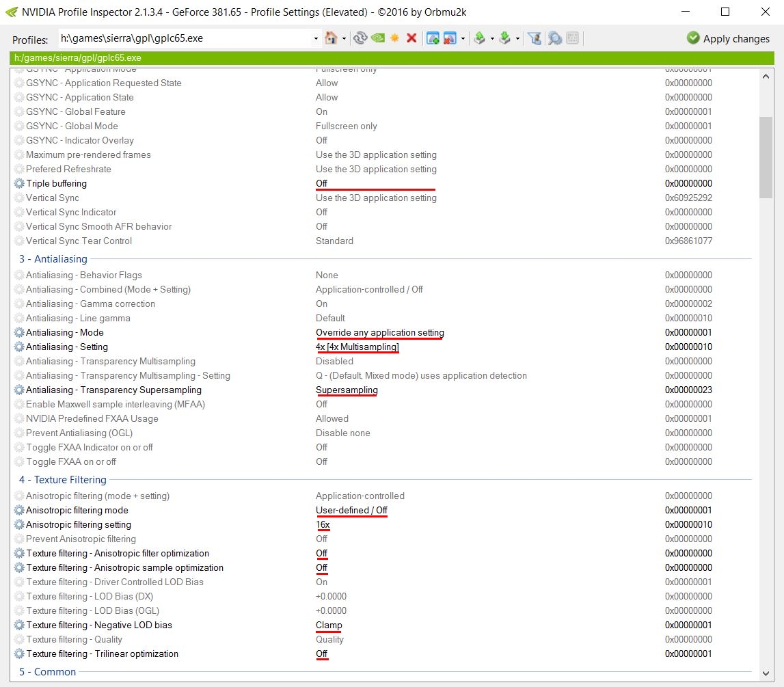Select the Texture filtering - Negative LOD bias row
The image size is (784, 687).
(99, 625)
